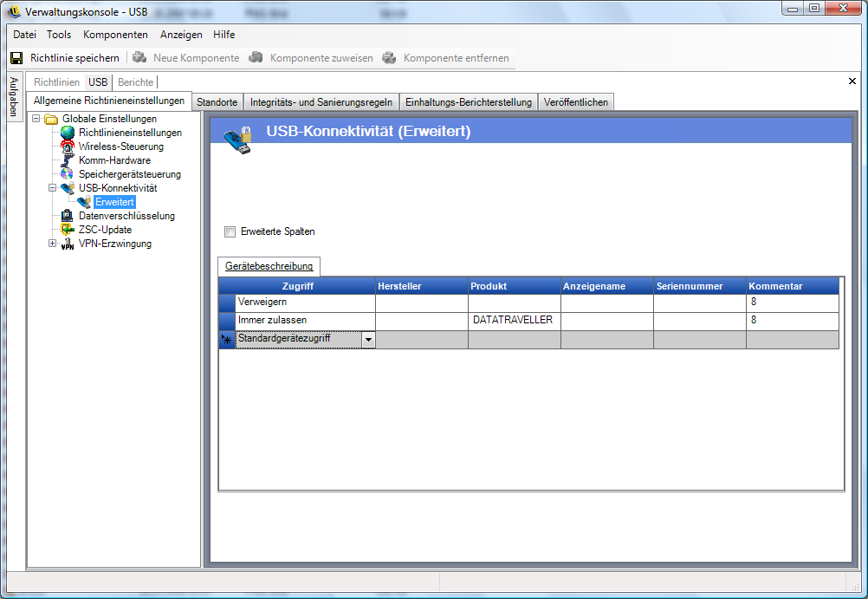Click Hersteller cell in Verweigern row
The height and width of the screenshot is (599, 868).
[x=422, y=303]
